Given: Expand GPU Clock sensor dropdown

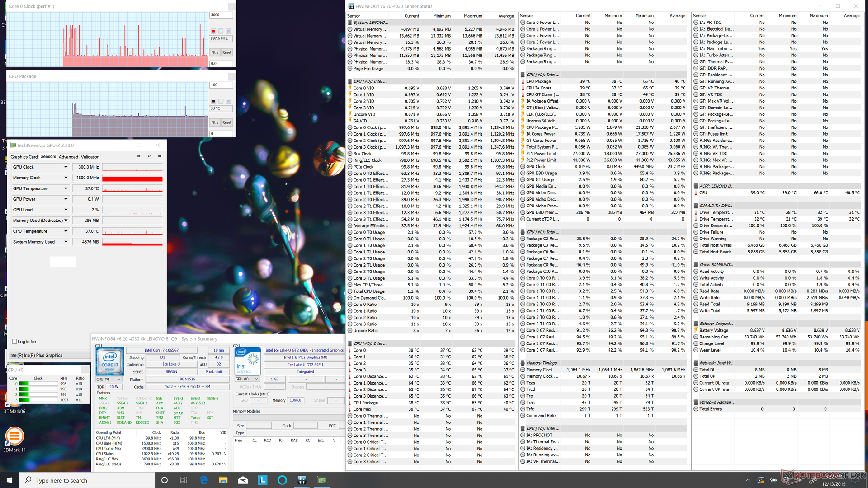Looking at the screenshot, I should click(x=66, y=167).
